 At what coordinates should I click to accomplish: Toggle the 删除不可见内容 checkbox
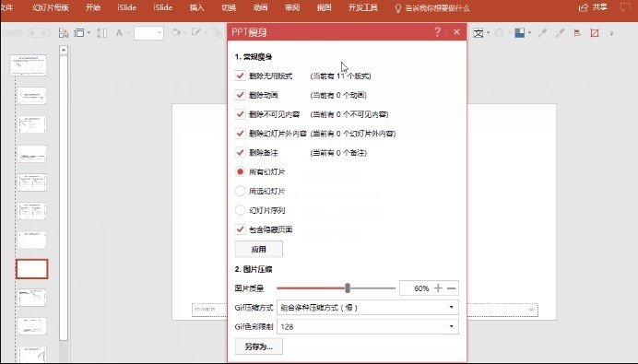(x=240, y=114)
